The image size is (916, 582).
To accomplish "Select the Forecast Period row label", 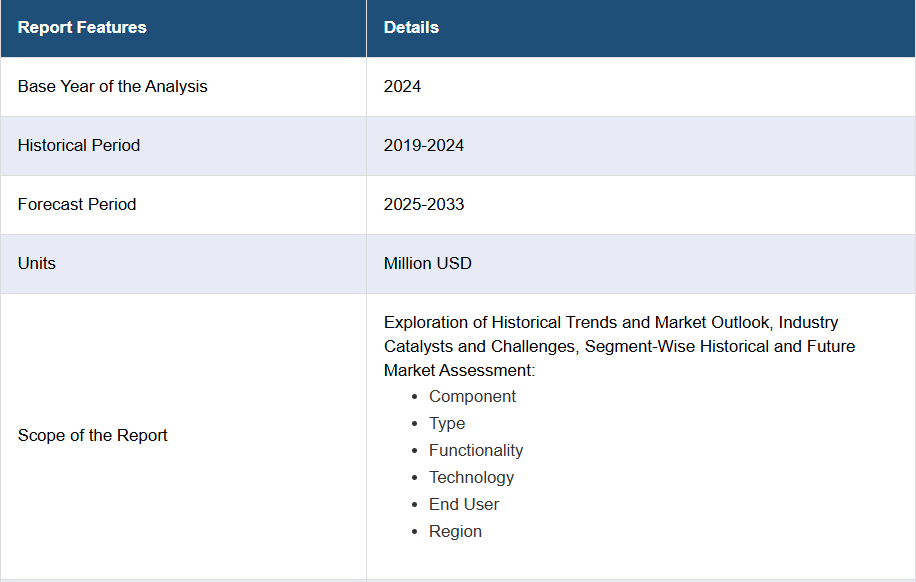I will tap(77, 205).
